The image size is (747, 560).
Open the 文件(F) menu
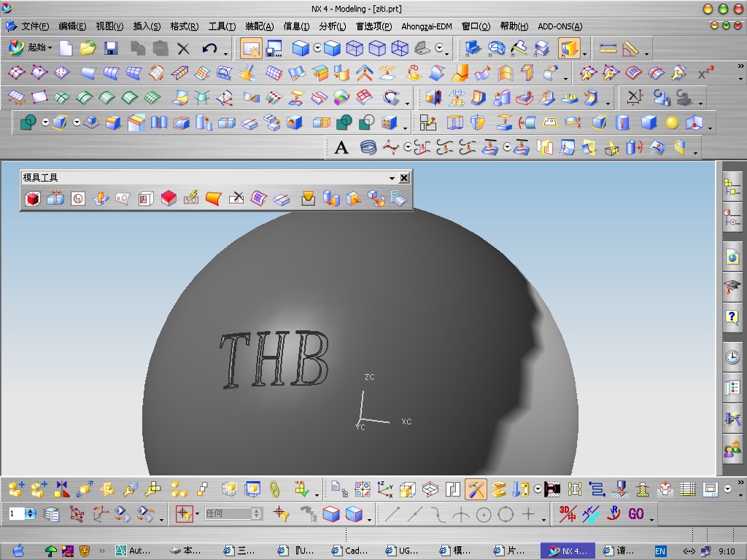[35, 26]
